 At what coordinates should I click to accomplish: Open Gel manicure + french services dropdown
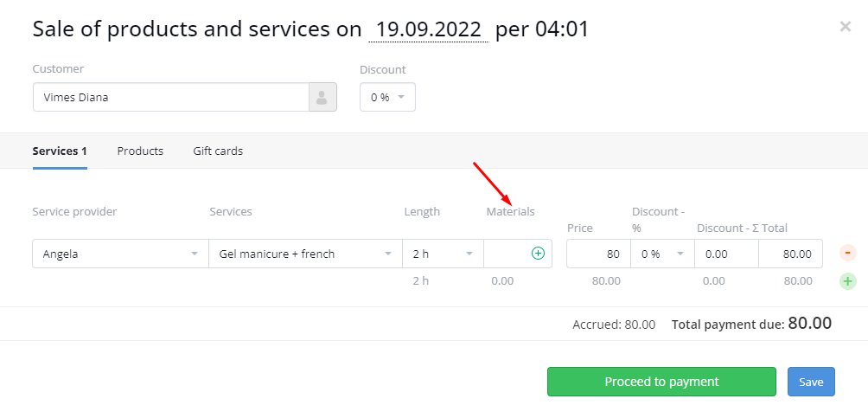(x=305, y=254)
